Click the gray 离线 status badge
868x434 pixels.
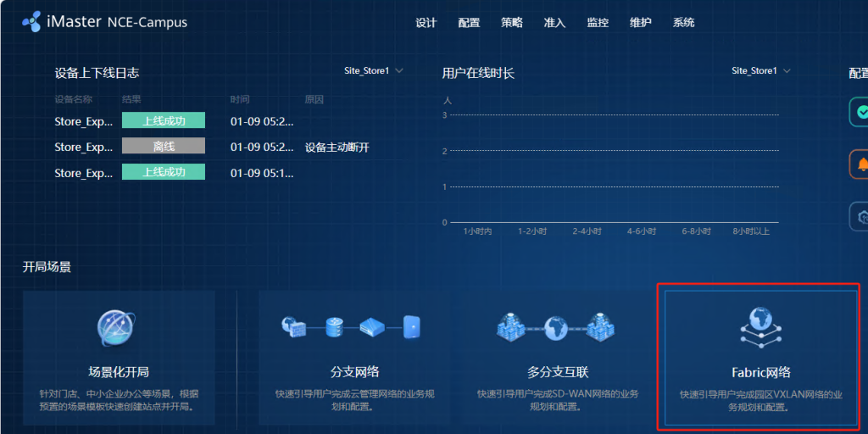pos(164,147)
